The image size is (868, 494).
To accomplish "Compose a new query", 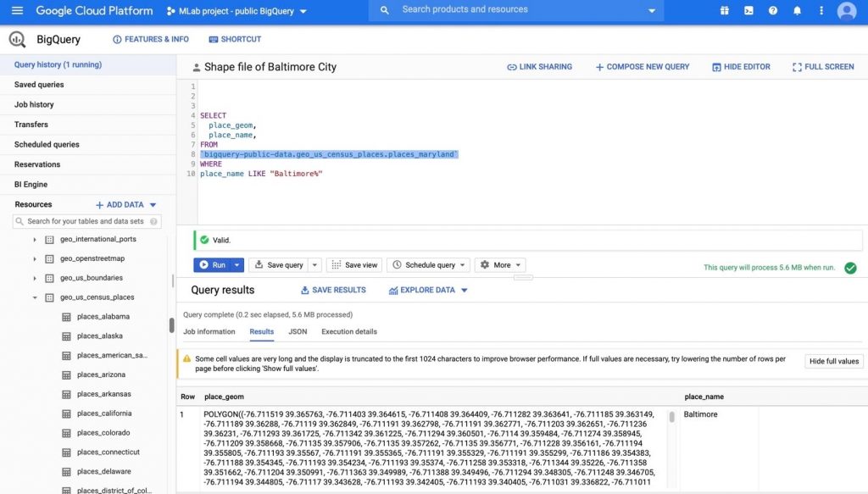I will 643,67.
